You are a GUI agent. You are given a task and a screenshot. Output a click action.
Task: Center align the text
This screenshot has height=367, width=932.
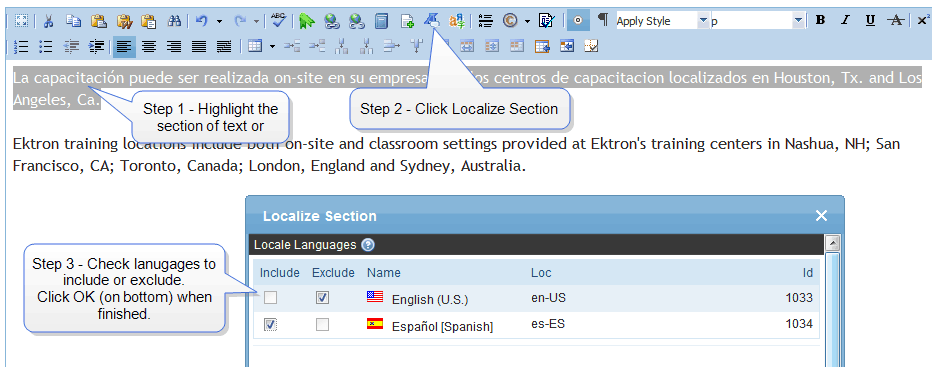[x=149, y=46]
